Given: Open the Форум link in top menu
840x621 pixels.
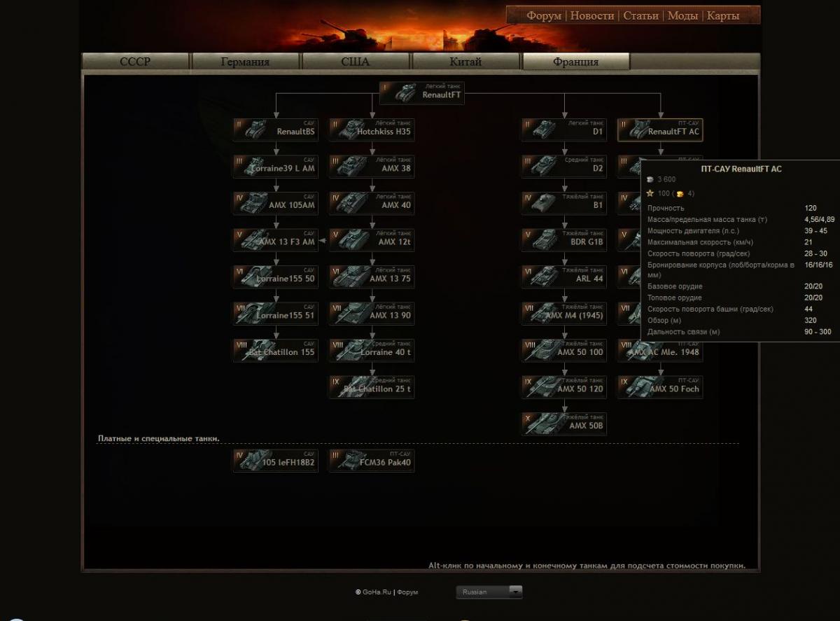Looking at the screenshot, I should click(544, 15).
